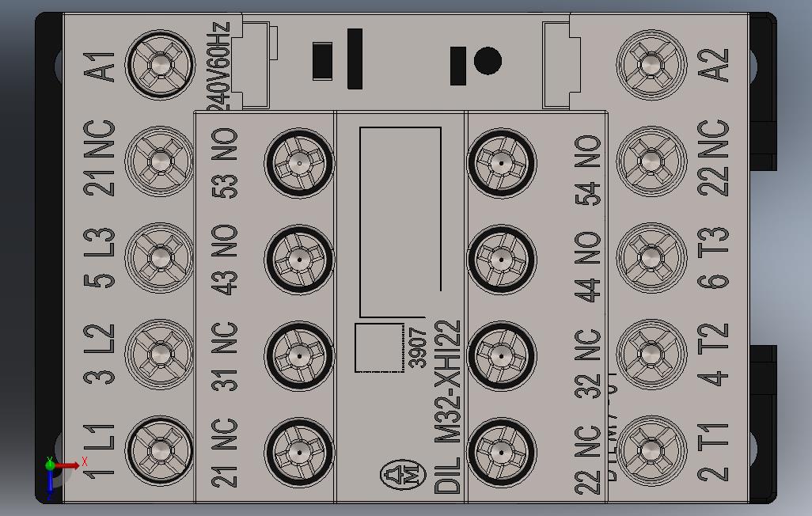
Task: Pick the "53 NO" label text
Action: [x=225, y=163]
